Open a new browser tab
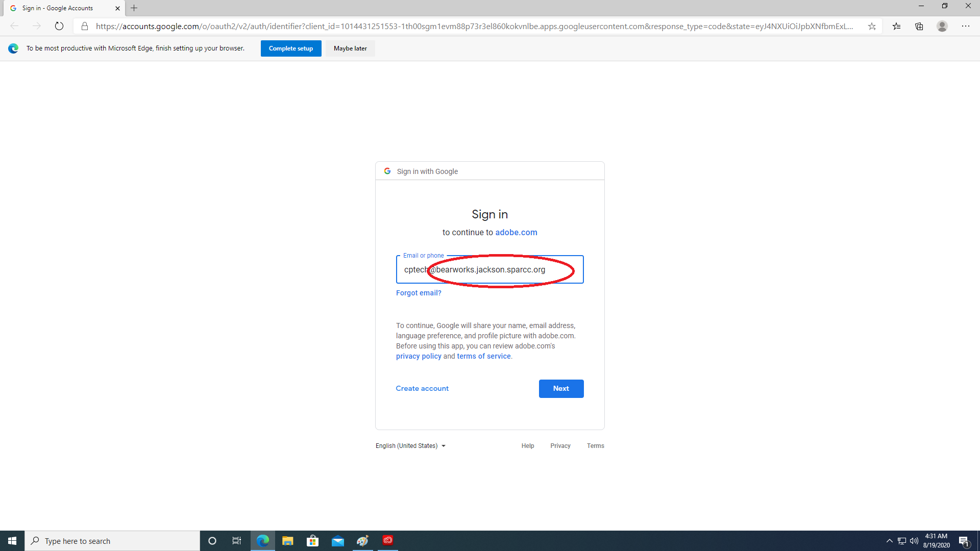The height and width of the screenshot is (551, 980). tap(134, 8)
